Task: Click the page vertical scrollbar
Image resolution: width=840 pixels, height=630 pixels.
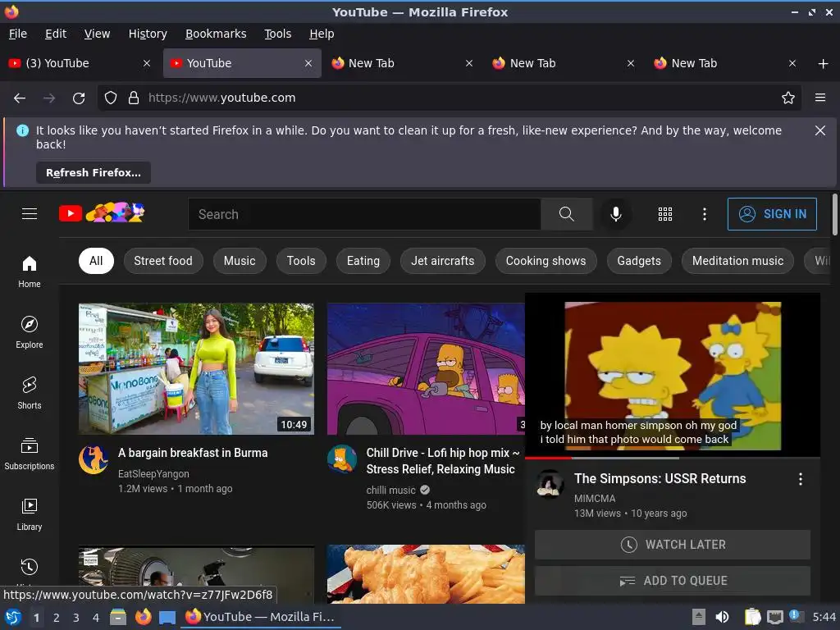Action: (x=834, y=214)
